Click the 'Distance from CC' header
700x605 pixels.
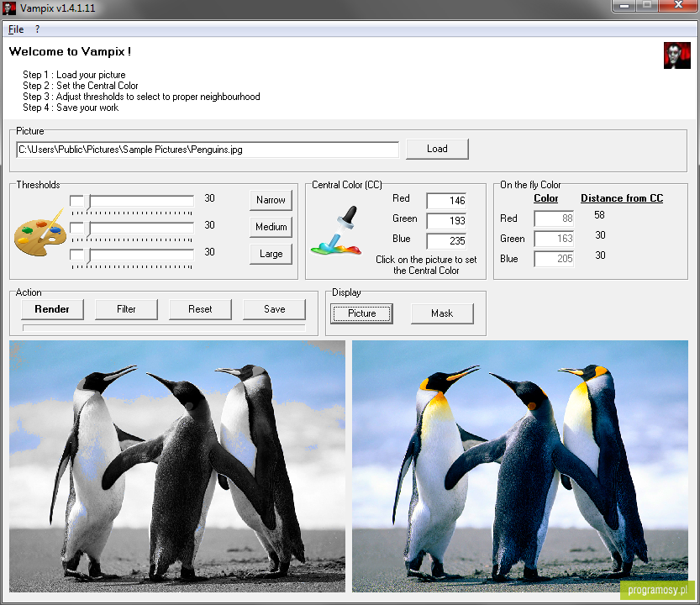coord(622,198)
